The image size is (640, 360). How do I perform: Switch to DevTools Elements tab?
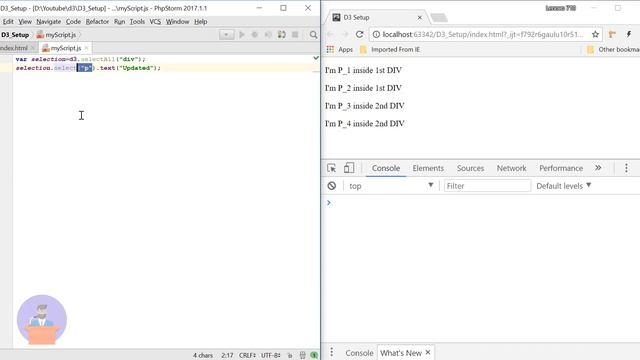[428, 168]
